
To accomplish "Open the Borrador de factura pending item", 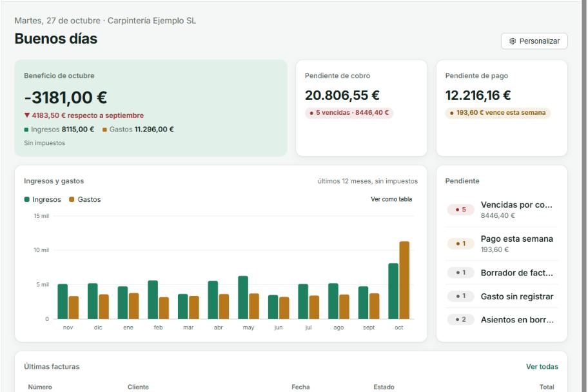I will 502,273.
